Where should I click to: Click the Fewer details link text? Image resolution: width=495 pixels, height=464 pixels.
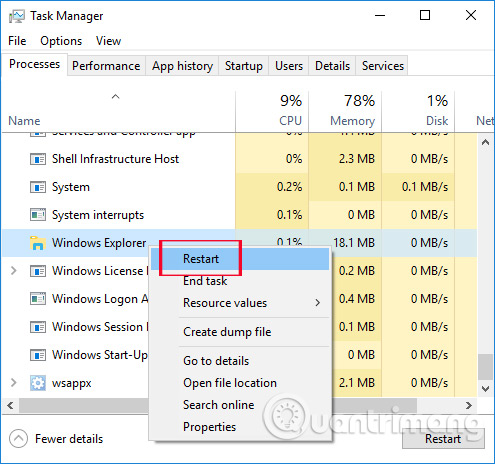click(x=69, y=439)
